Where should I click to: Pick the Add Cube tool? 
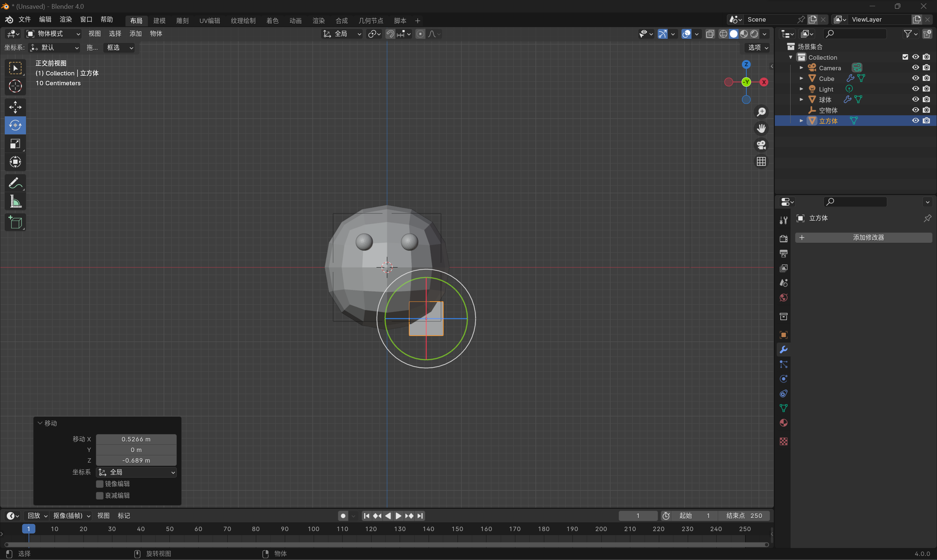pyautogui.click(x=15, y=223)
